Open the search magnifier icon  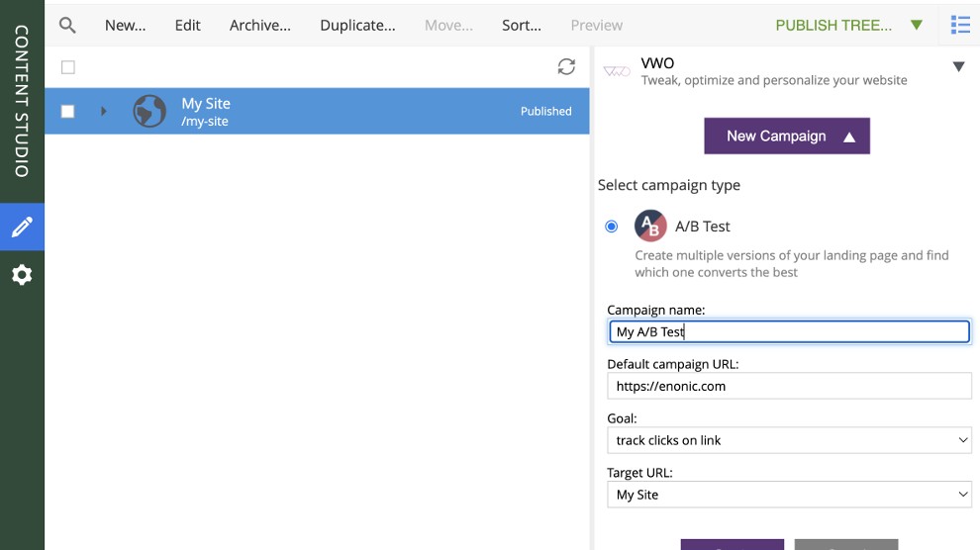click(x=67, y=25)
